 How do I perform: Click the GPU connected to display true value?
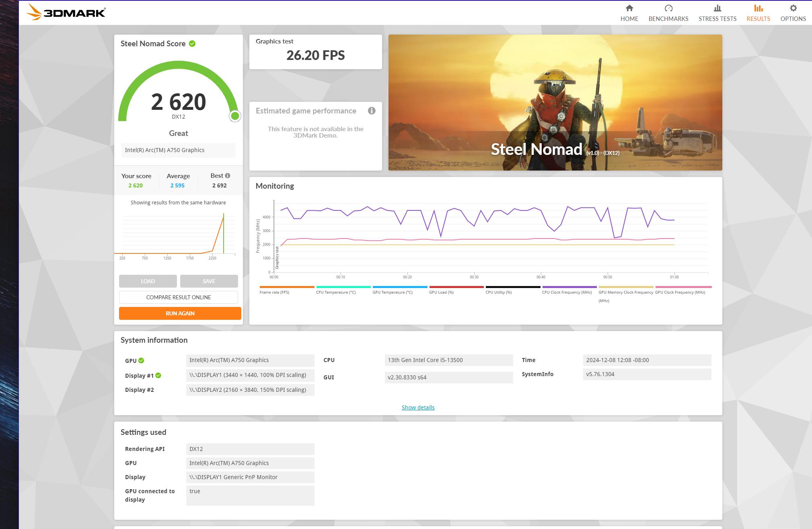click(x=250, y=495)
